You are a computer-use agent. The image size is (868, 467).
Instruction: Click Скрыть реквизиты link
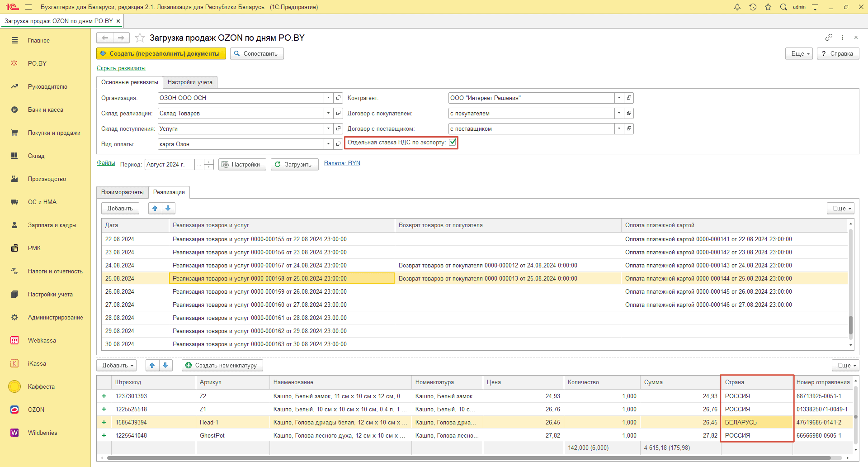[x=121, y=68]
